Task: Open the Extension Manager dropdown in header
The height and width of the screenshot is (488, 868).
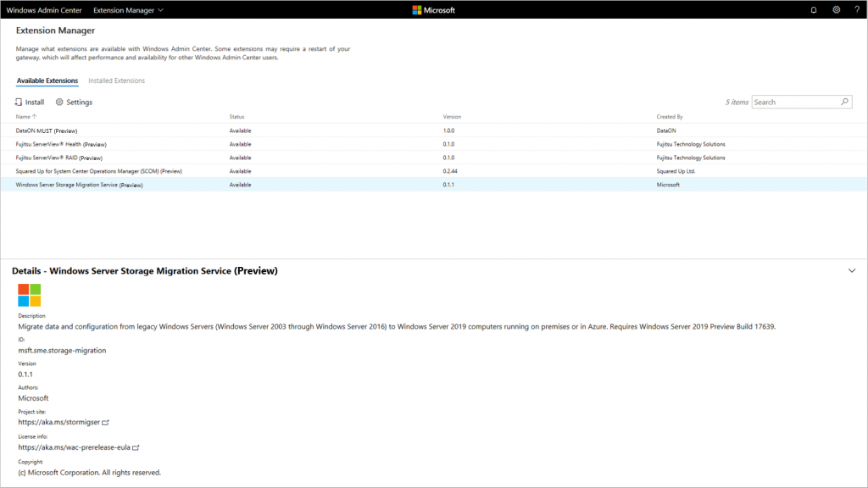Action: pyautogui.click(x=129, y=10)
